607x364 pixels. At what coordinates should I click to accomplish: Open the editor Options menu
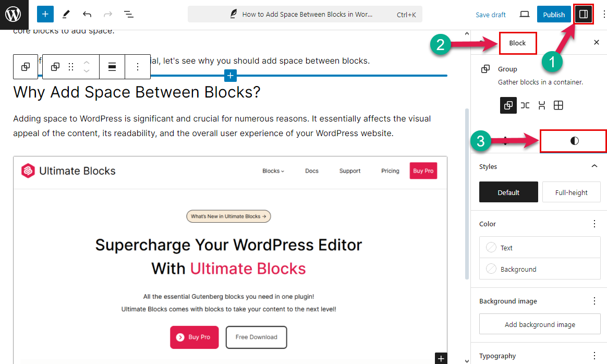pos(603,14)
